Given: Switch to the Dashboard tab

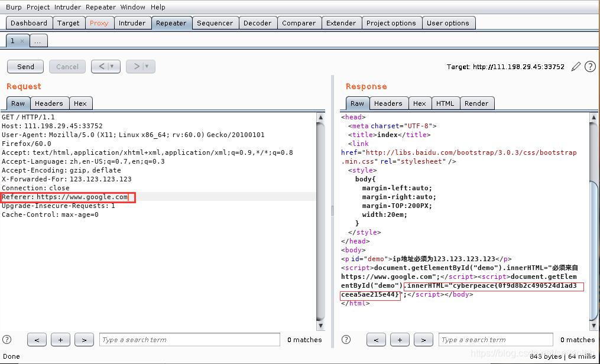Looking at the screenshot, I should (29, 23).
